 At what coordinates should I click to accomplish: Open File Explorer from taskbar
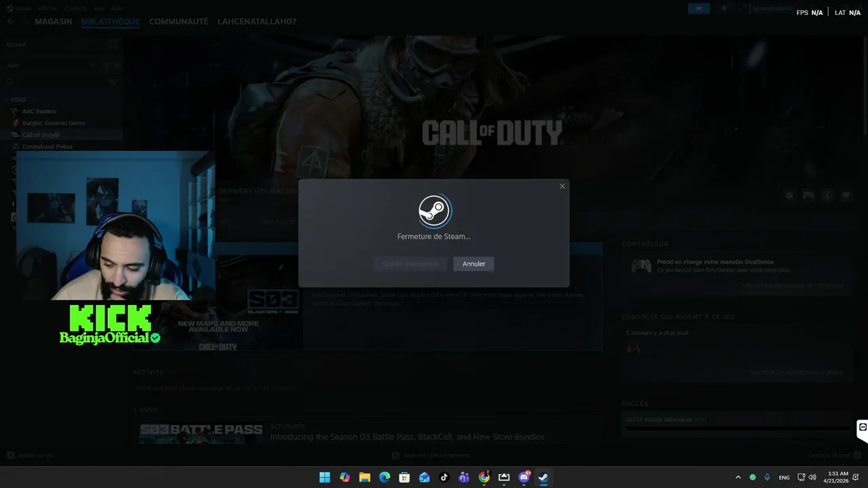click(364, 477)
